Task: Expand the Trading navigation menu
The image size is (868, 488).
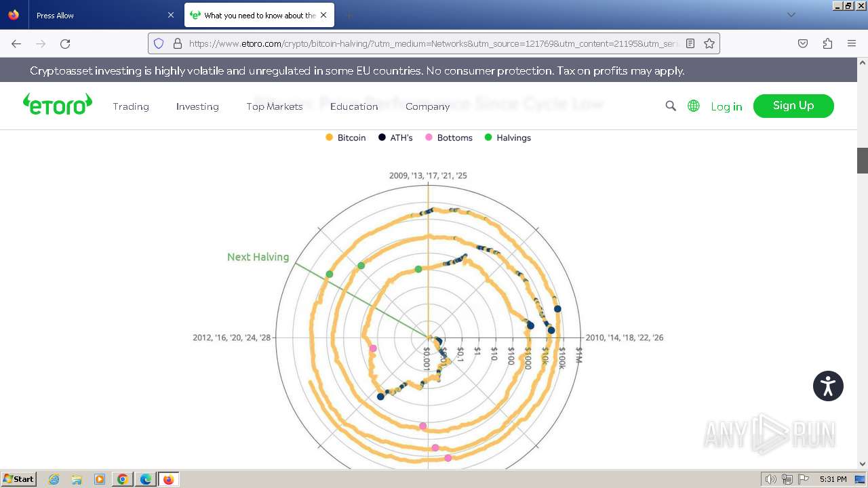Action: [131, 106]
